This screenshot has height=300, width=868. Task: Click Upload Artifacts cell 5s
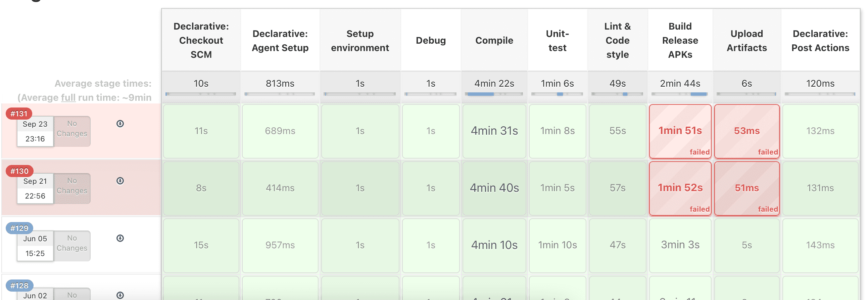[747, 246]
